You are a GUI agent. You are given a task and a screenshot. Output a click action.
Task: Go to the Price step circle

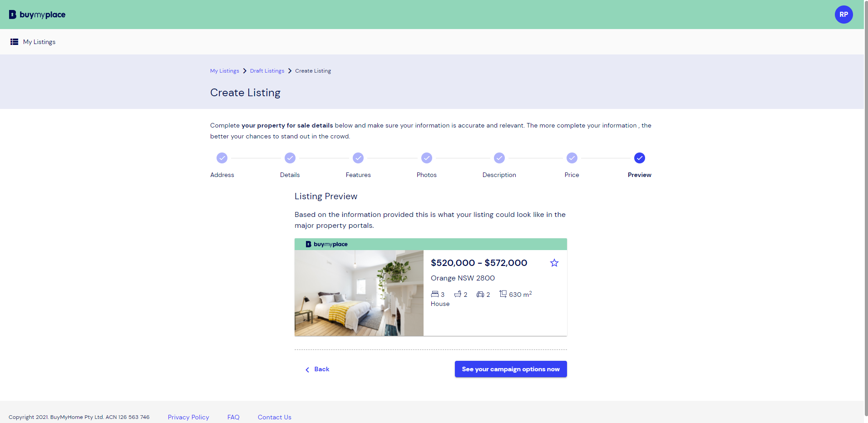click(x=572, y=158)
